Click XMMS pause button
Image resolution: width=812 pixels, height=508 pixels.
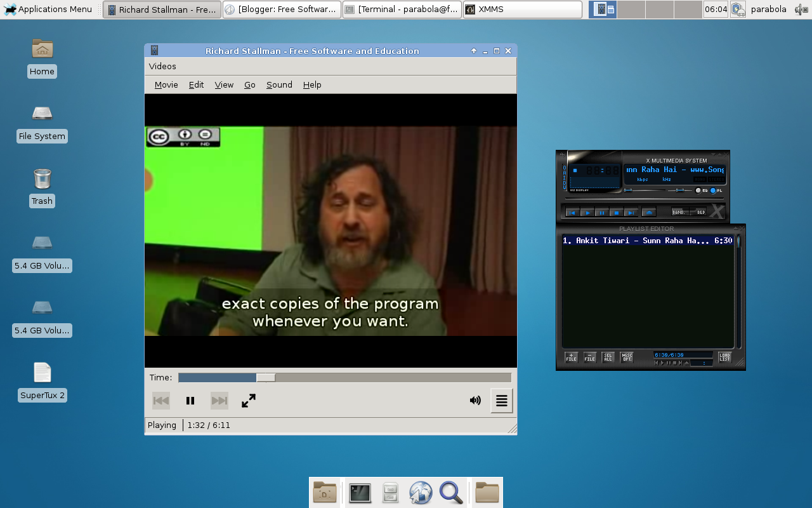(602, 213)
